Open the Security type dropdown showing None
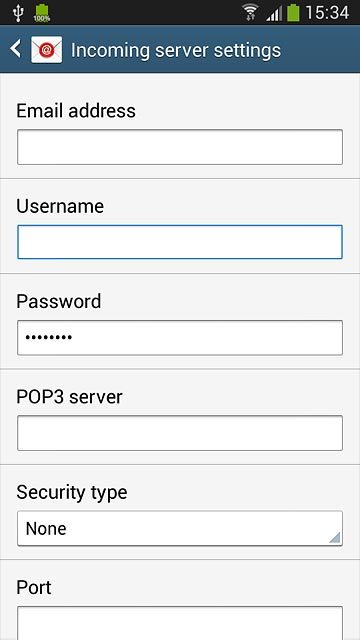The image size is (360, 640). [180, 528]
